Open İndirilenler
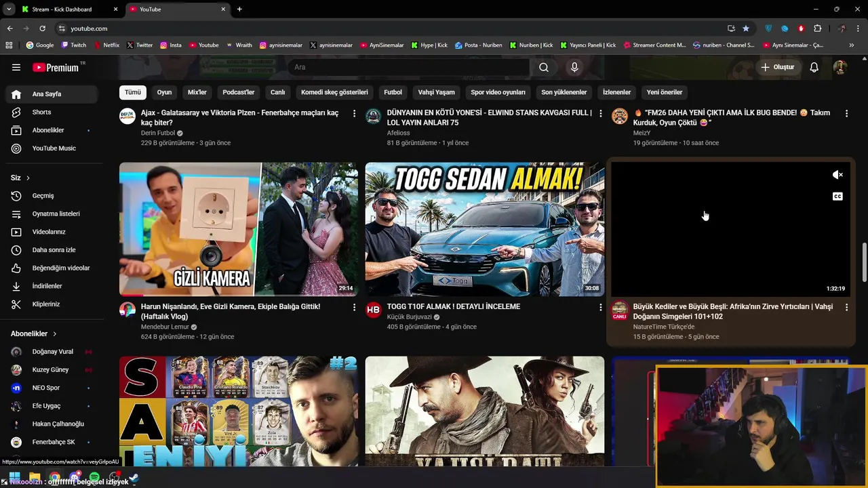This screenshot has width=868, height=488. pos(52,286)
